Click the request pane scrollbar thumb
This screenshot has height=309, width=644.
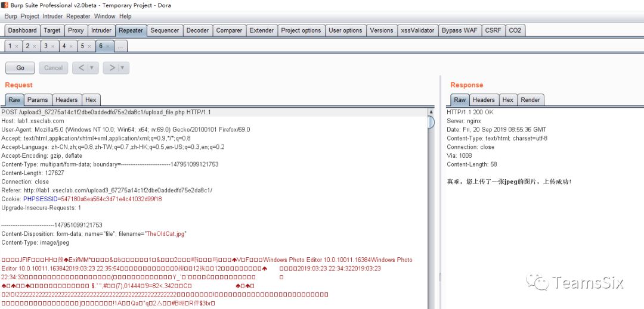(431, 123)
